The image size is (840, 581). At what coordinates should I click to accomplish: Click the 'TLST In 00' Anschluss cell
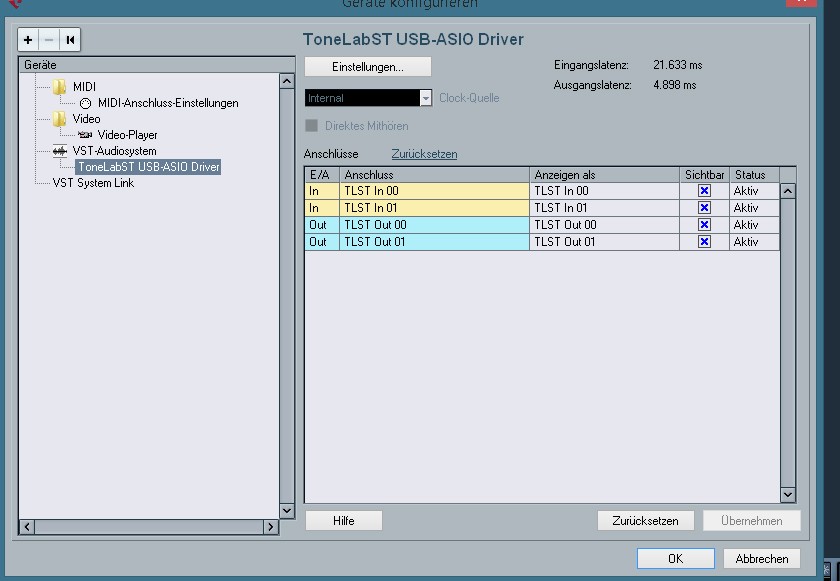pyautogui.click(x=434, y=191)
